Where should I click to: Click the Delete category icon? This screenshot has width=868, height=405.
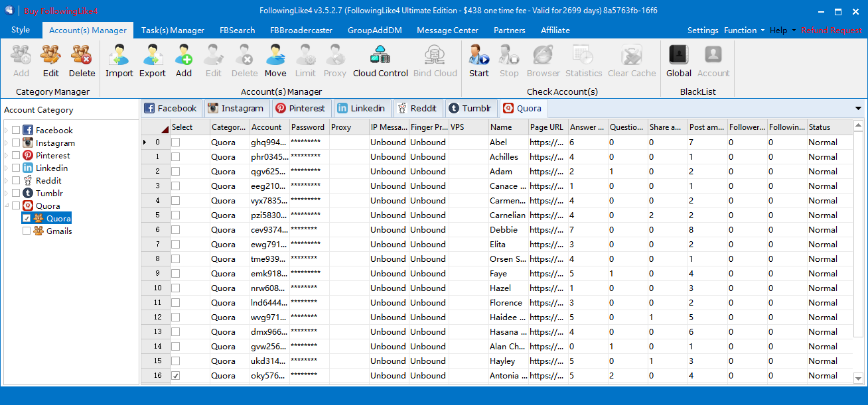(x=82, y=61)
